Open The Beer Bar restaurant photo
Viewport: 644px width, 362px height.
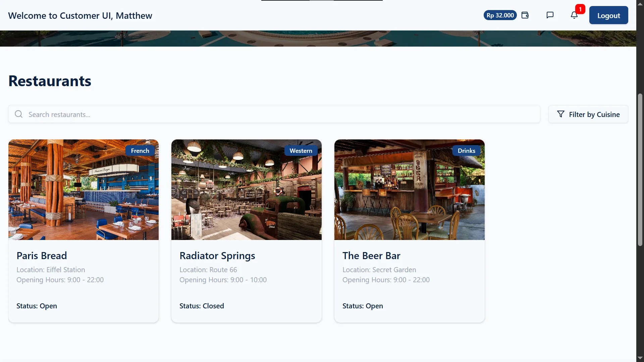(x=410, y=190)
